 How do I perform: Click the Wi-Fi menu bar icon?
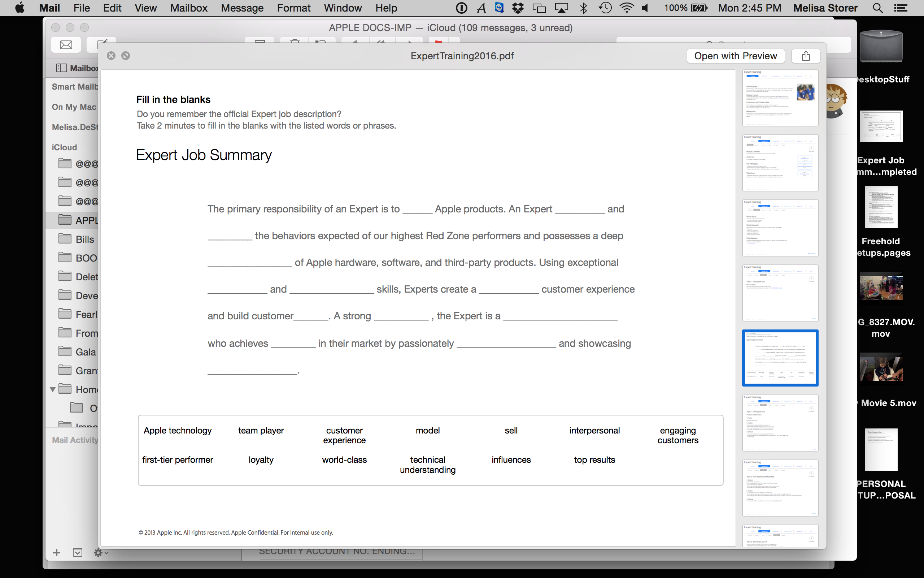click(x=626, y=8)
